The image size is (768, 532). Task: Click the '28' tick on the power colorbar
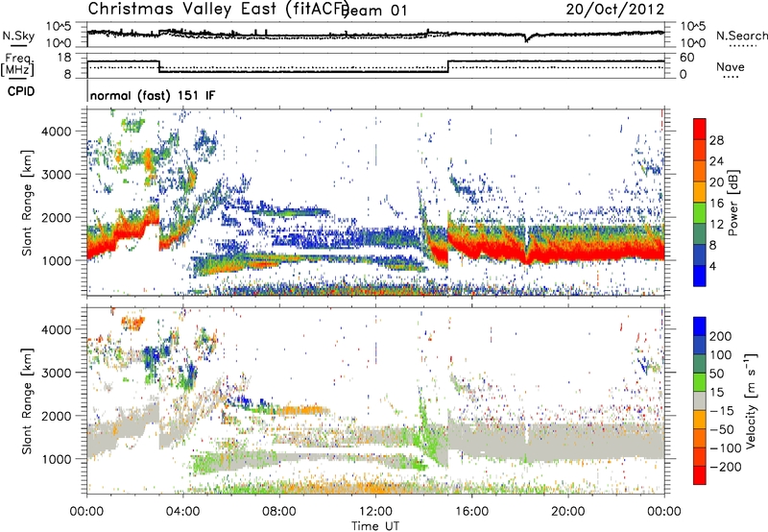click(x=716, y=140)
